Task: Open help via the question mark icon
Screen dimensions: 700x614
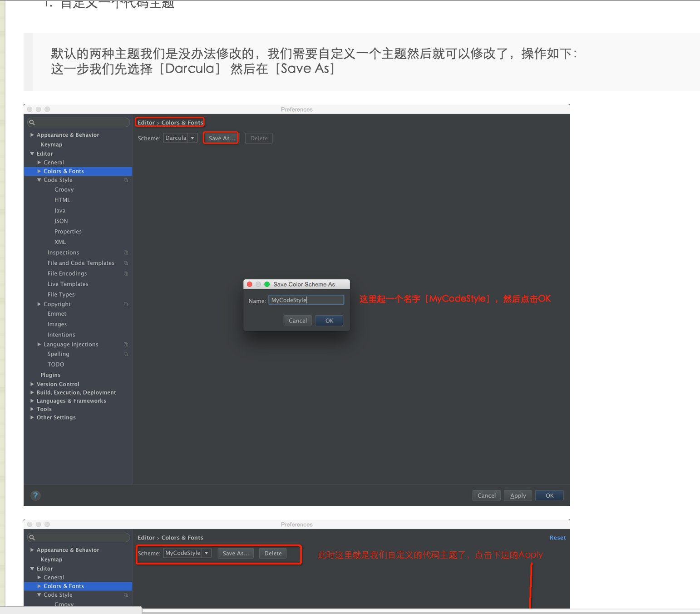Action: pyautogui.click(x=35, y=495)
